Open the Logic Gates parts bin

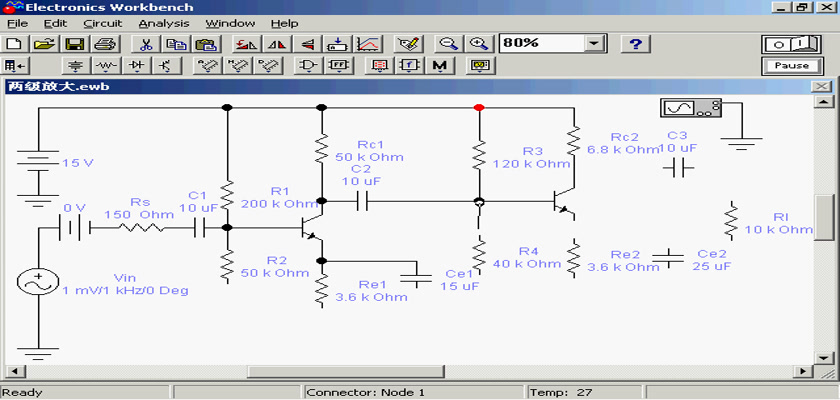(308, 66)
